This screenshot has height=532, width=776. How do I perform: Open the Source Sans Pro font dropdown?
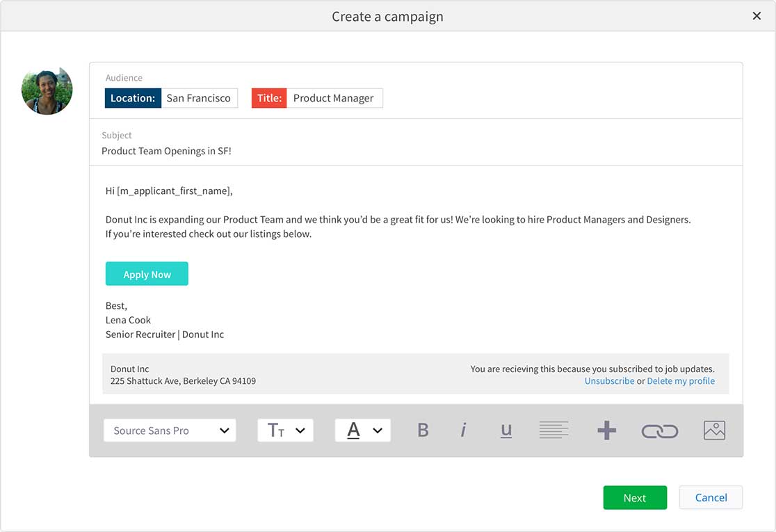169,430
